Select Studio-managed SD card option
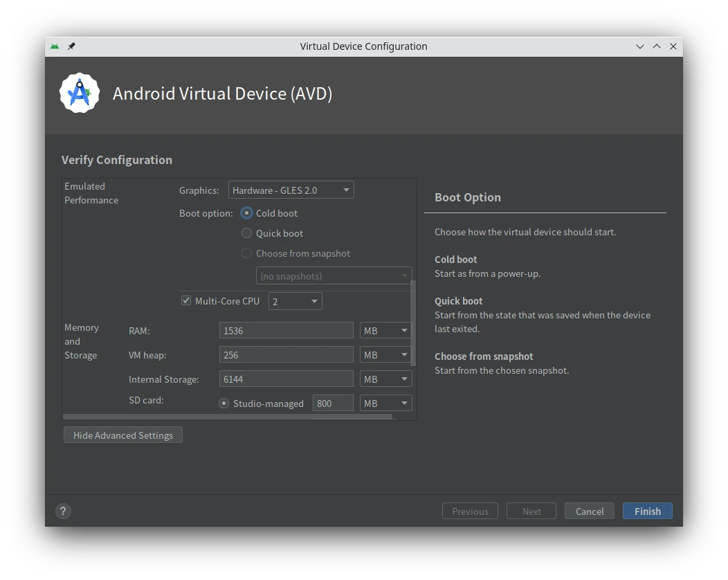 coord(224,404)
